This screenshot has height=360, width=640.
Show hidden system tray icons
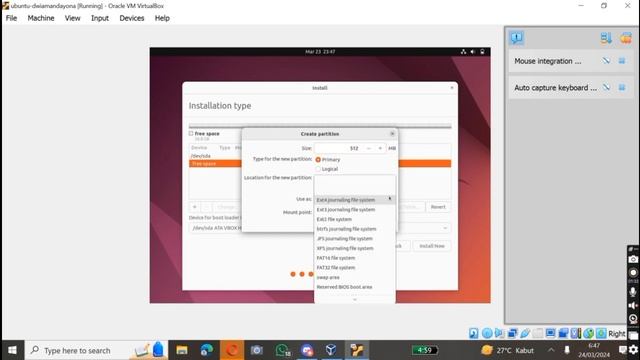[x=551, y=350]
